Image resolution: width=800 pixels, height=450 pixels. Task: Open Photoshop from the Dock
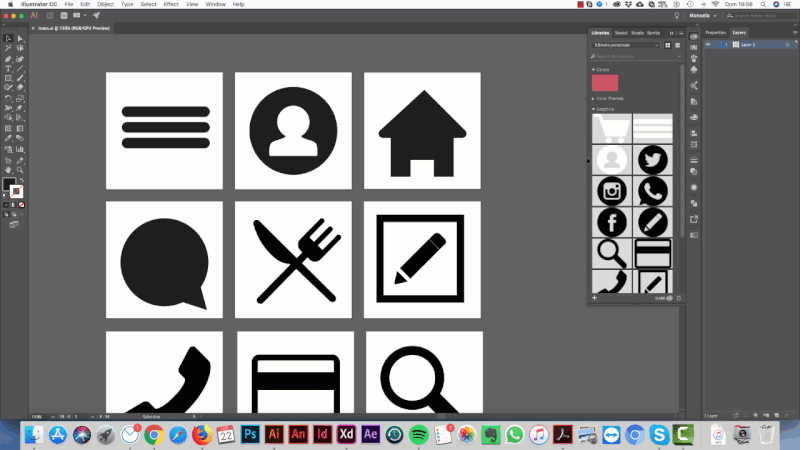[x=252, y=435]
